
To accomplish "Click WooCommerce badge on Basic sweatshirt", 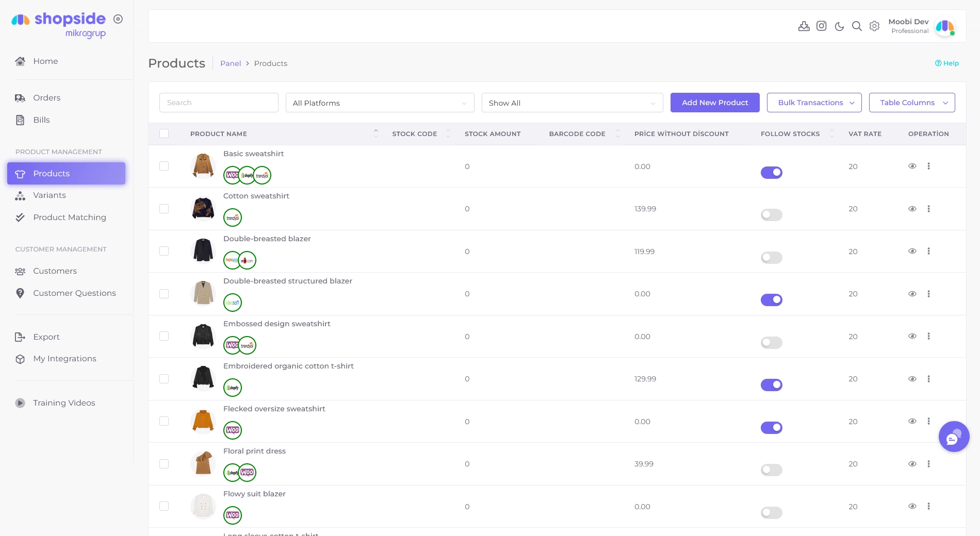I will pos(232,175).
